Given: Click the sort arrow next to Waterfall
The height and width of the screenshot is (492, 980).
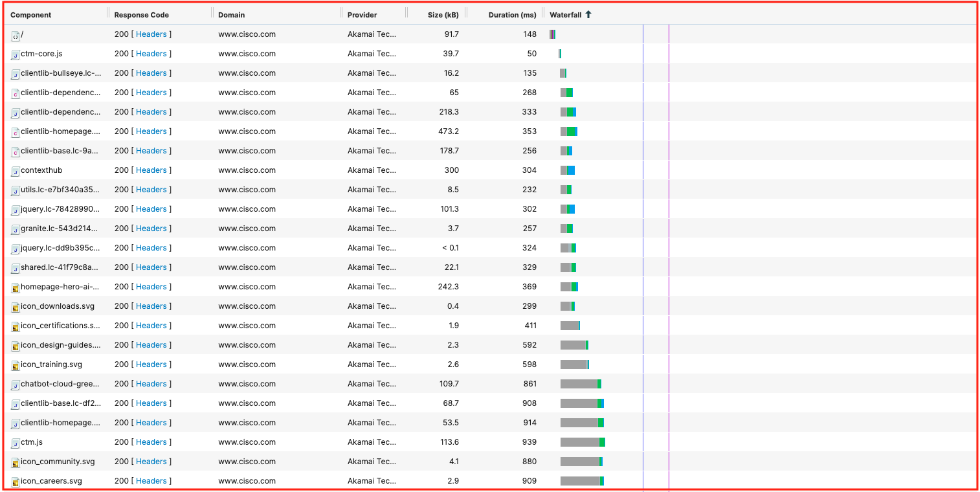Looking at the screenshot, I should (x=588, y=14).
